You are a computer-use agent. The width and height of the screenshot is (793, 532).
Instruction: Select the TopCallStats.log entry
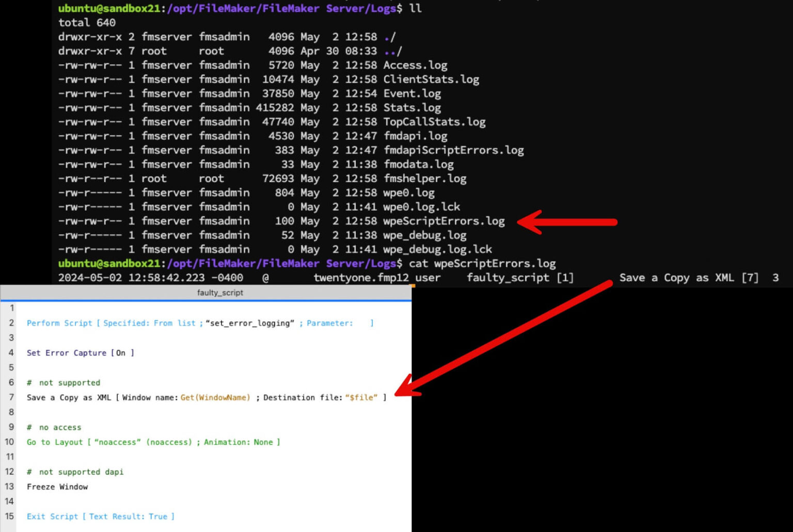[x=434, y=122]
